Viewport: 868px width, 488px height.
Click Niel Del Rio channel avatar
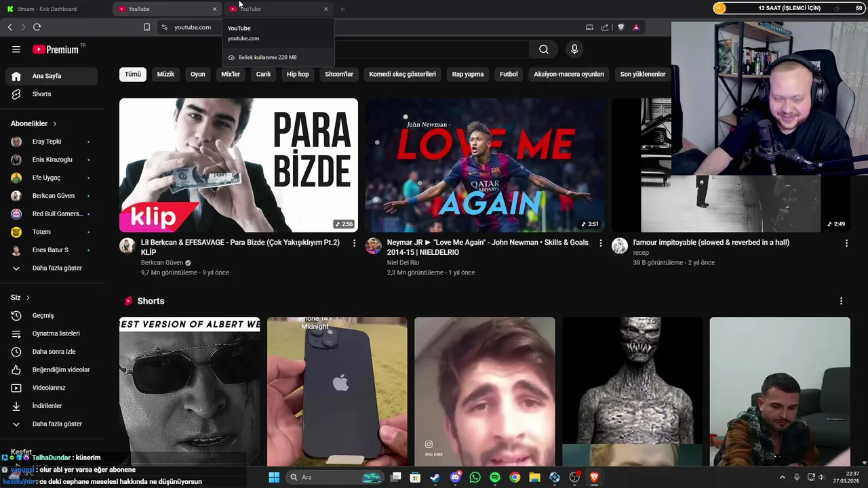click(x=374, y=246)
